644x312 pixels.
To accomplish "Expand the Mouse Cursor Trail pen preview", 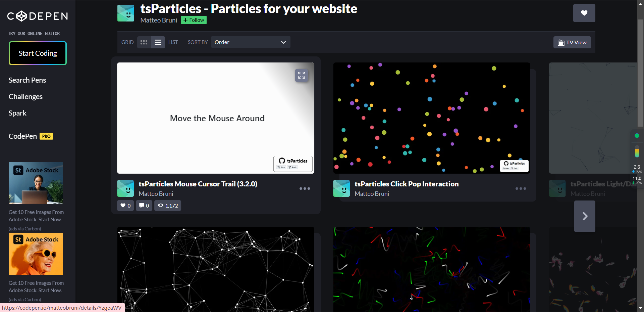I will click(302, 75).
